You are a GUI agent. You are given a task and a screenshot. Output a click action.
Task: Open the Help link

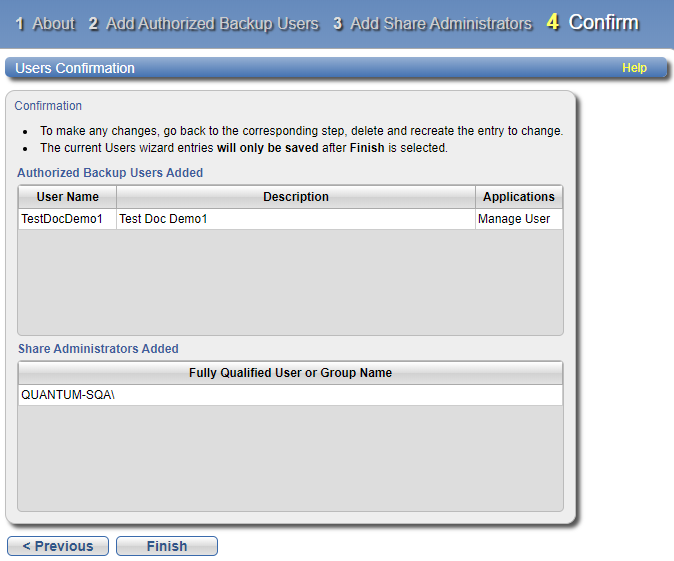[634, 68]
